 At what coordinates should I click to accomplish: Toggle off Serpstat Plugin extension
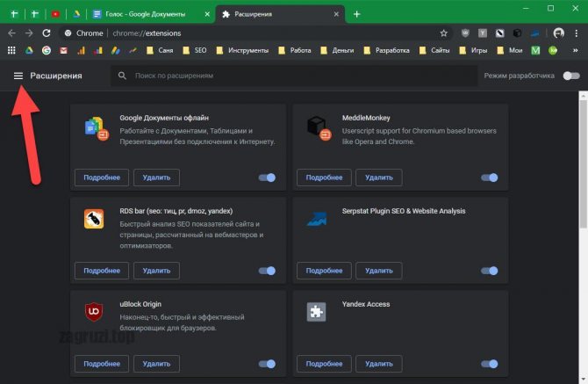click(x=490, y=271)
